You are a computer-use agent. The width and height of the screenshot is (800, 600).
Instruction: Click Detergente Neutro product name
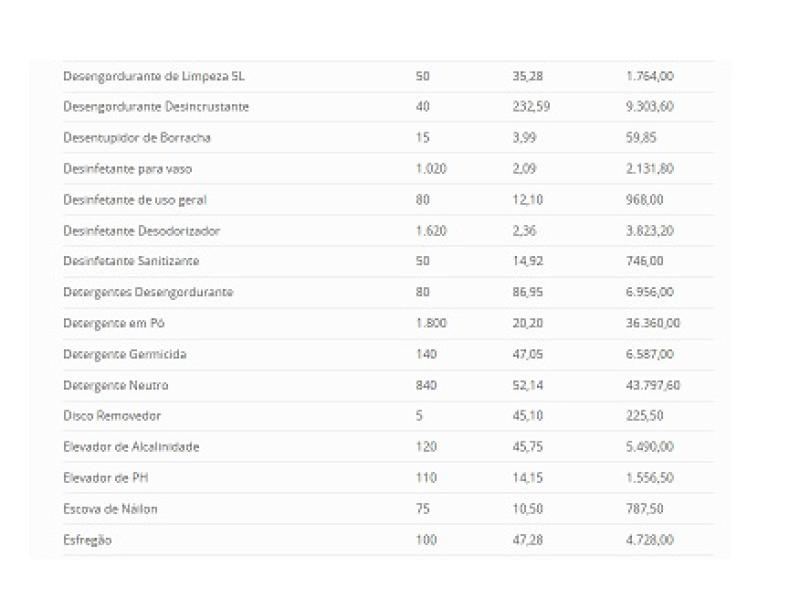click(116, 385)
